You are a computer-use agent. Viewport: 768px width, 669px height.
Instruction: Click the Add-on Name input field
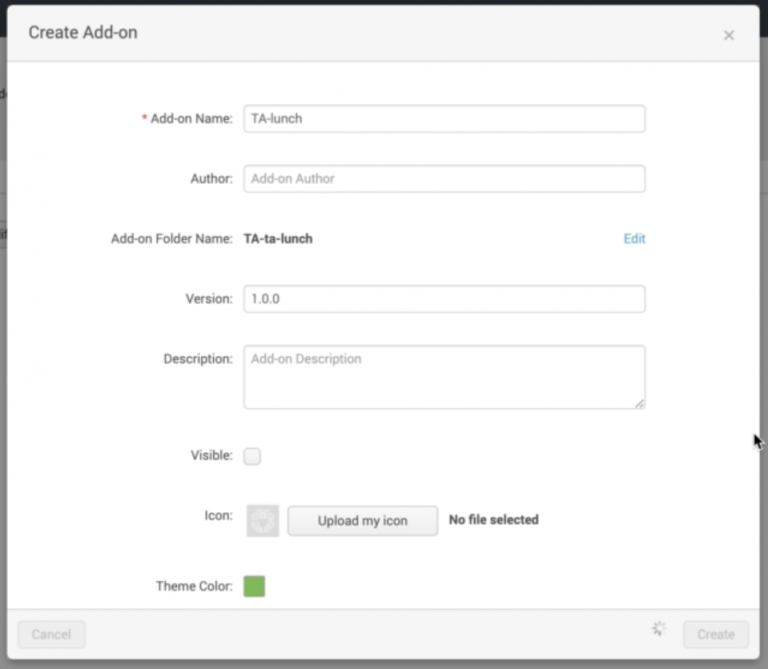[x=444, y=119]
